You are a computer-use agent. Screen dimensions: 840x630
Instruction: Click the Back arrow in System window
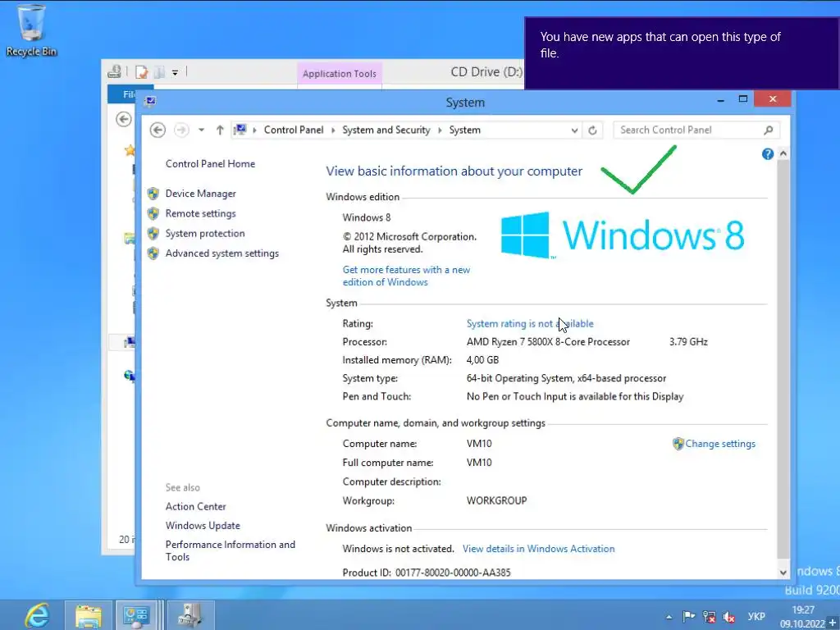click(x=157, y=130)
